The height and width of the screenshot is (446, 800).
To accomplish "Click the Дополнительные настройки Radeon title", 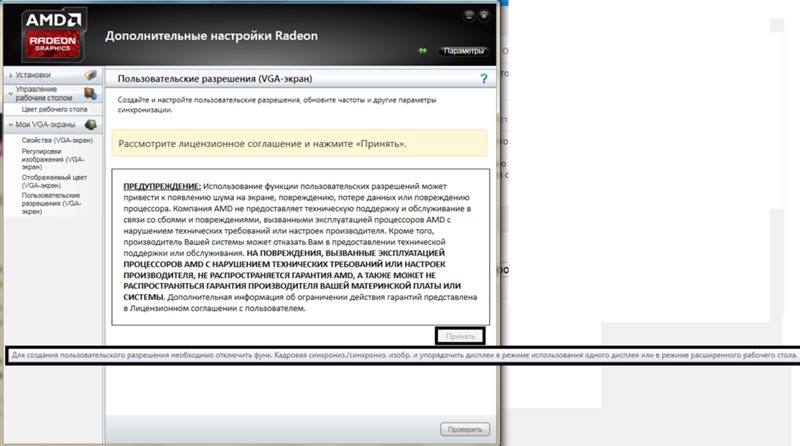I will [x=211, y=36].
